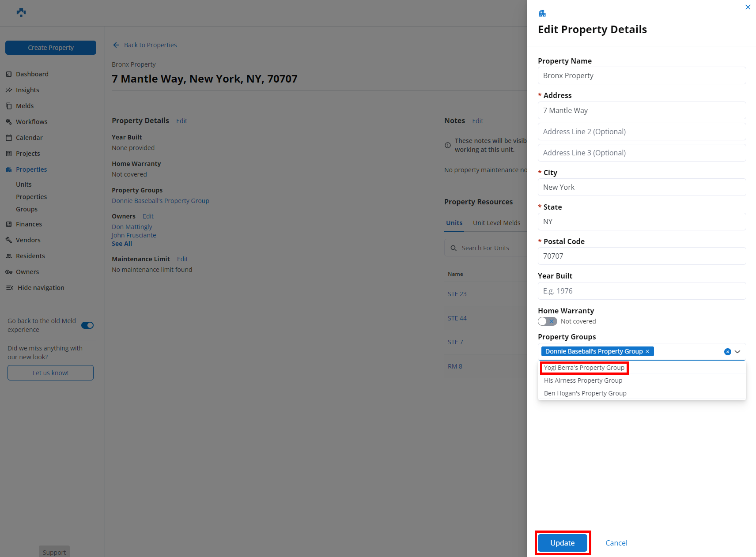Close the Edit Property Details panel
This screenshot has height=557, width=756.
748,7
